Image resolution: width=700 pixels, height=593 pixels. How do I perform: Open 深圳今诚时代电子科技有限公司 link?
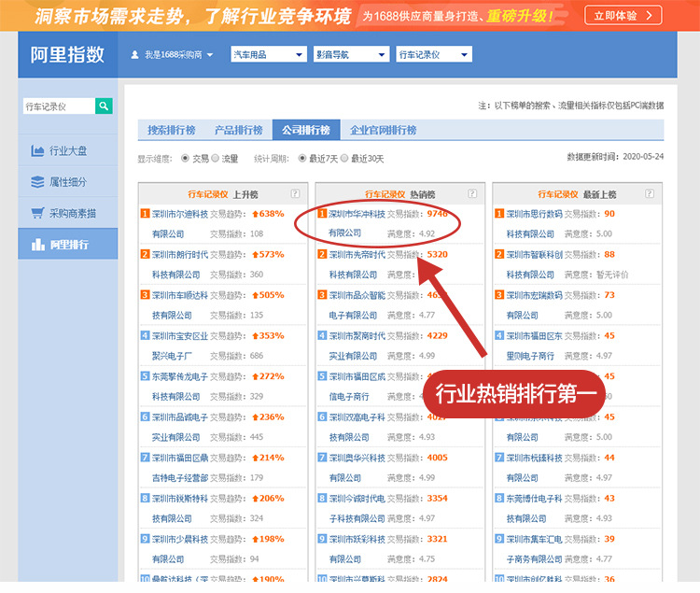357,508
